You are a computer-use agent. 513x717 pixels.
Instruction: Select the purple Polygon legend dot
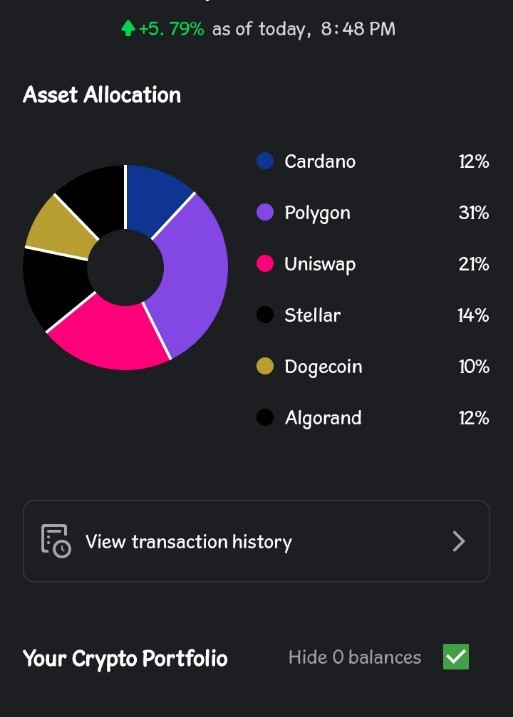[265, 212]
